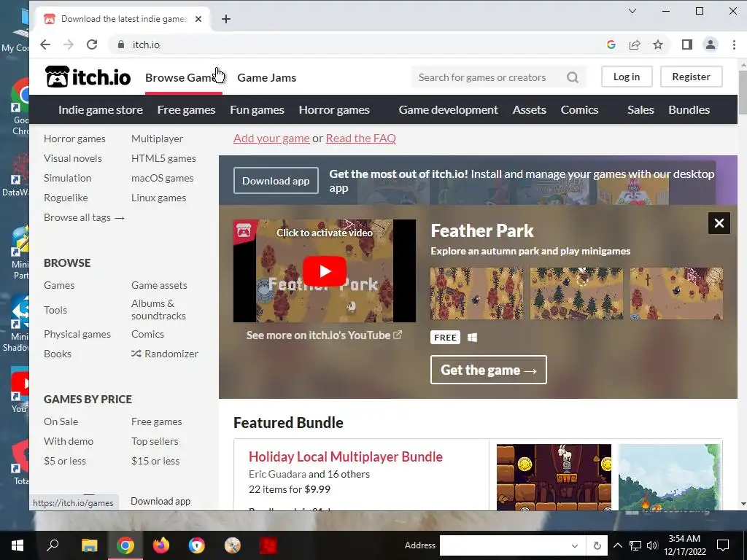
Task: Open first Feather Park screenshot thumbnail
Action: 476,293
